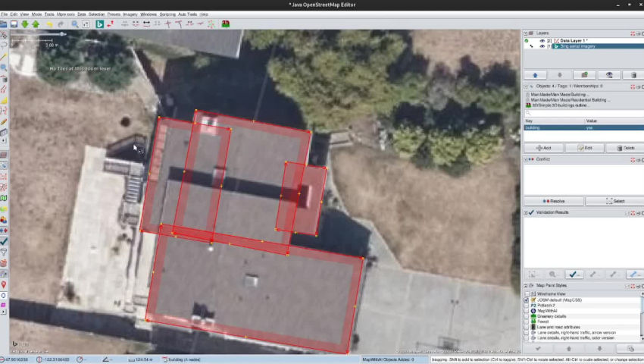Screen dimensions: 644x364
Task: Click the red cross align toolbar icon
Action: pyautogui.click(x=168, y=24)
